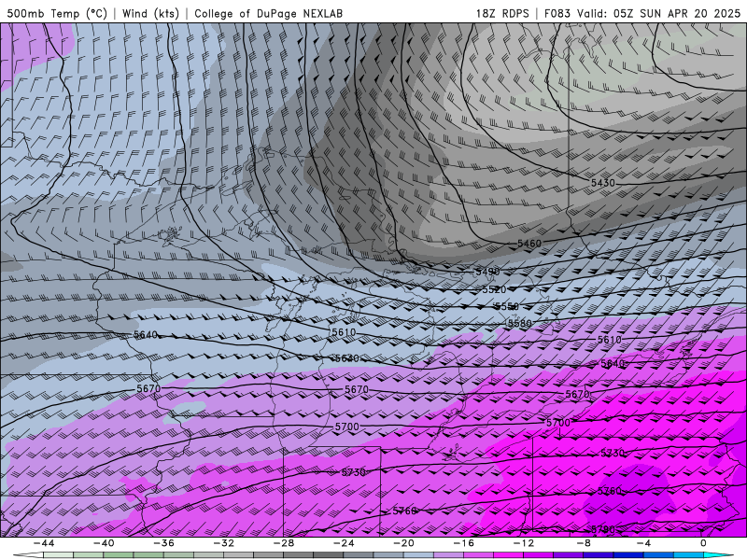Click the -20 color scale label
Screen dimensions: 747x560
(x=403, y=543)
